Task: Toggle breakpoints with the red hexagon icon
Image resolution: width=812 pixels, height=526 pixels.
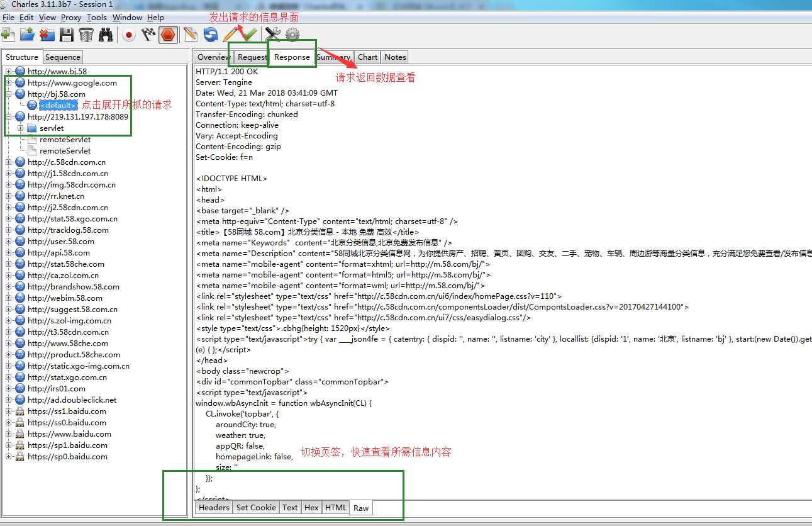Action: pos(168,35)
